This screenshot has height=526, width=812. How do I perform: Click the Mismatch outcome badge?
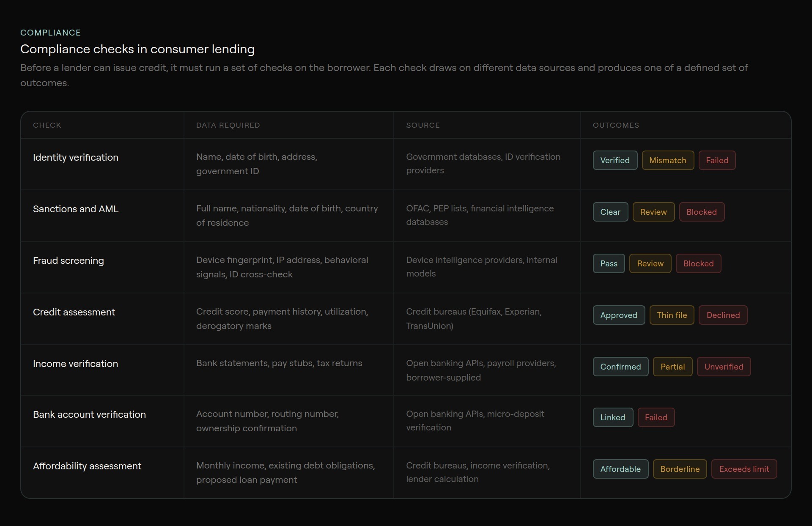point(667,160)
